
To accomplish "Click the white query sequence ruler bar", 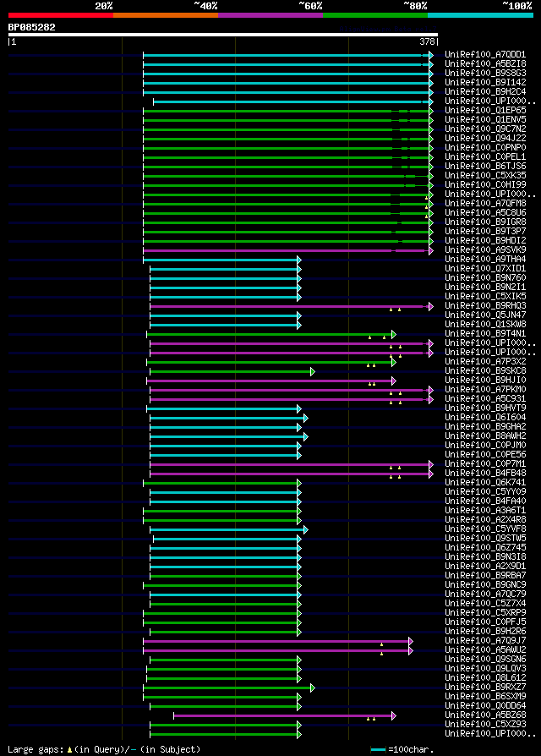I will 223,35.
